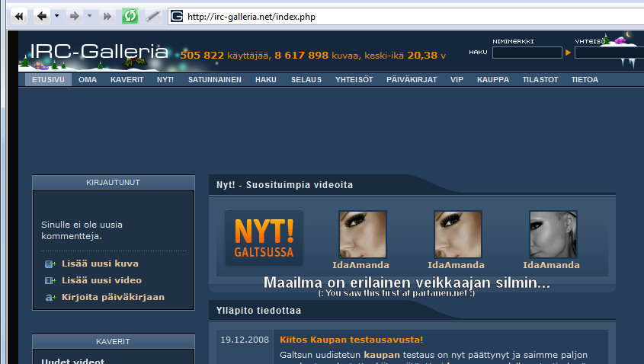644x364 pixels.
Task: Click the NYT! GALTSUSSA banner
Action: coord(264,237)
